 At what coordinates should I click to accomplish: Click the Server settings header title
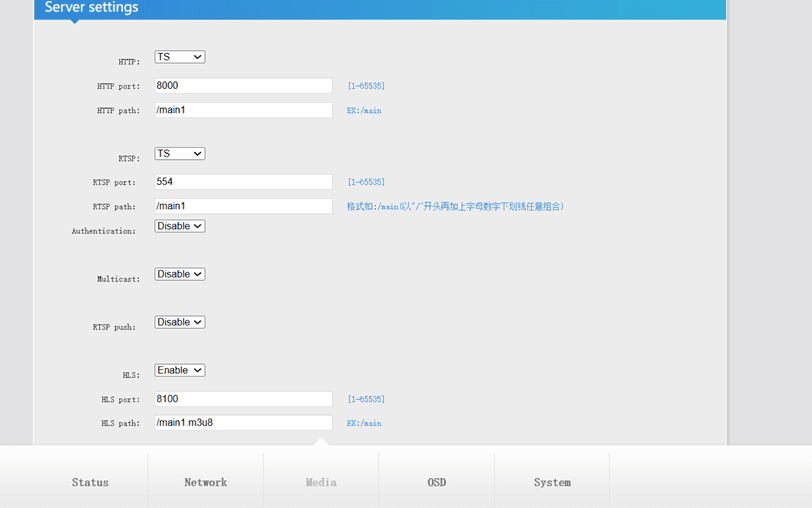tap(92, 7)
